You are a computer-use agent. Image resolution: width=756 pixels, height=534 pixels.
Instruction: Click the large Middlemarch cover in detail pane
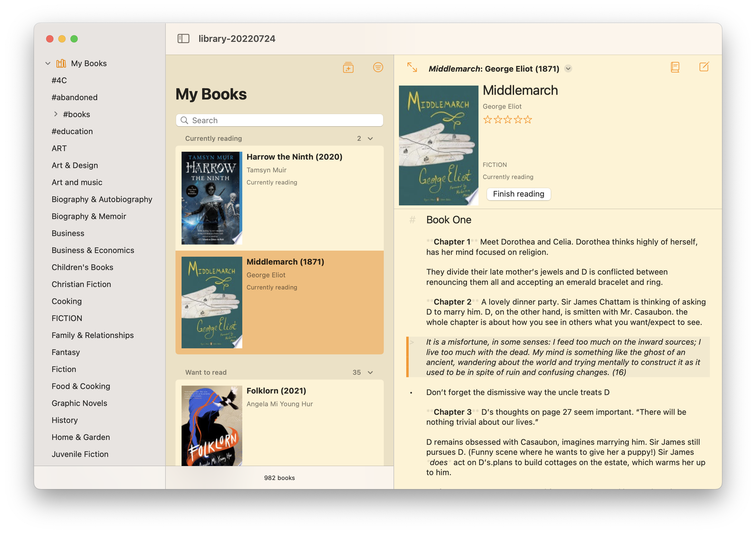(x=439, y=145)
